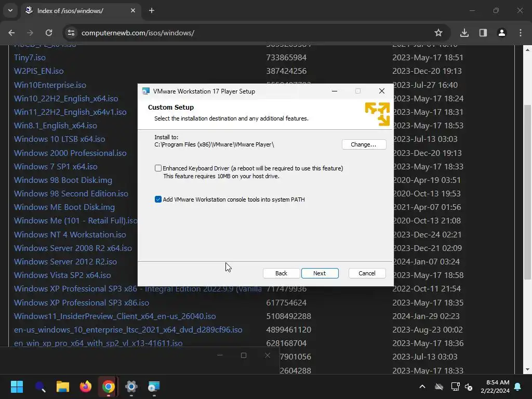Open Windows Vista SP2 x64.iso

62,275
